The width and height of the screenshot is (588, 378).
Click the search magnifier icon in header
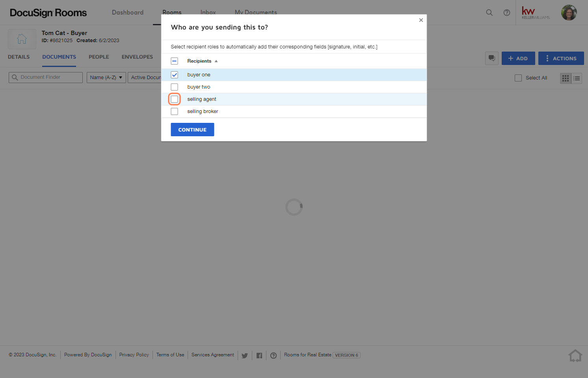click(489, 13)
